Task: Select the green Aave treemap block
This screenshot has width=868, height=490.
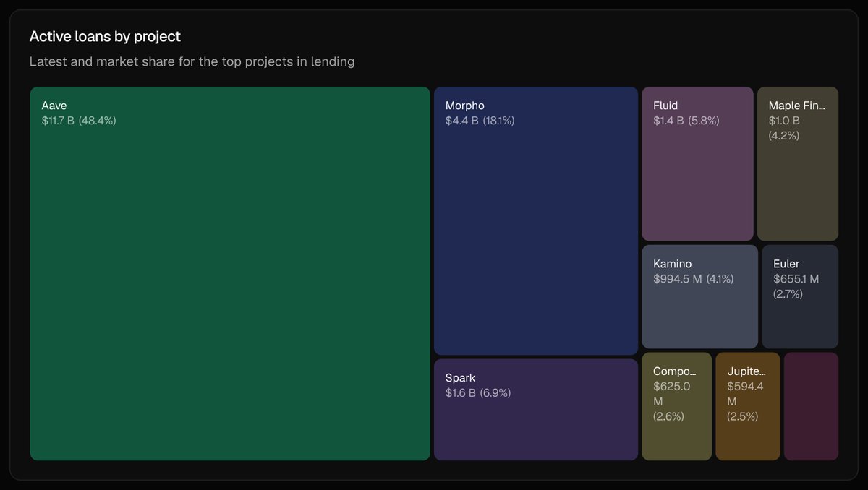Action: click(230, 273)
